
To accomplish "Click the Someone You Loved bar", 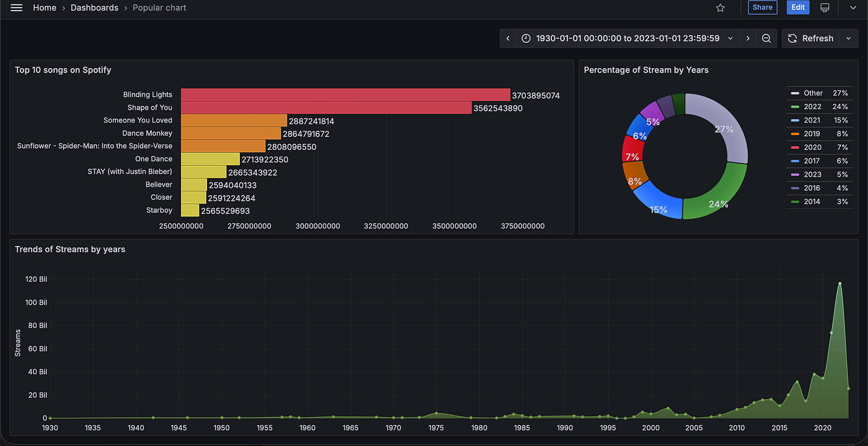I will pyautogui.click(x=234, y=120).
